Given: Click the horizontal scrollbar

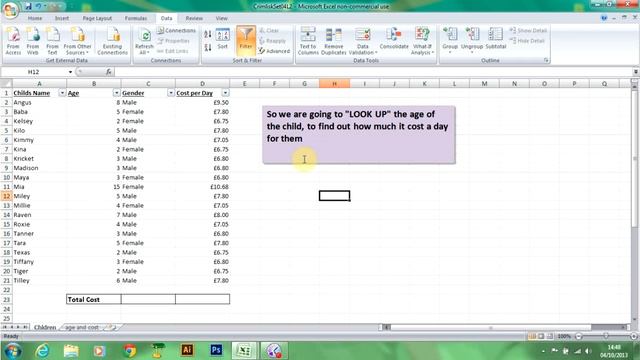Looking at the screenshot, I should click(x=491, y=327).
